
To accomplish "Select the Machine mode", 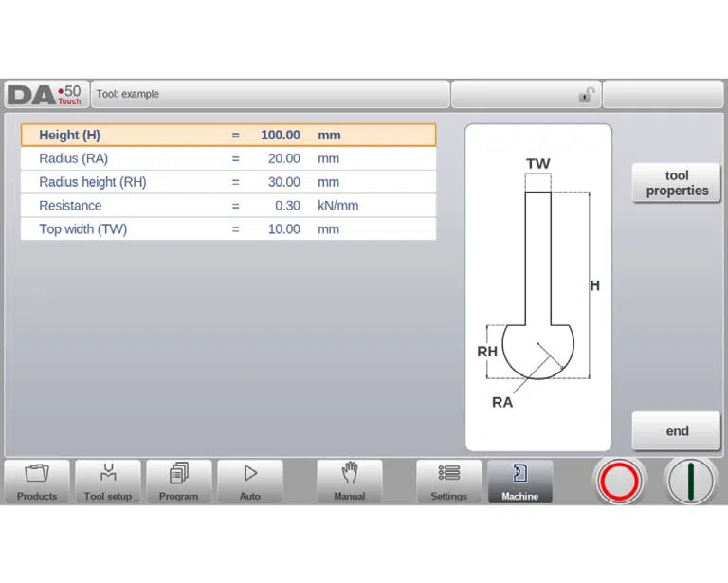I will point(520,482).
